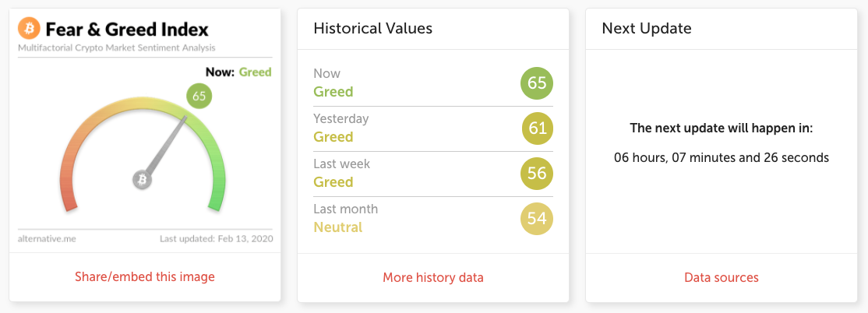Click the alternative.me source label
Viewport: 868px width, 313px height.
[47, 238]
